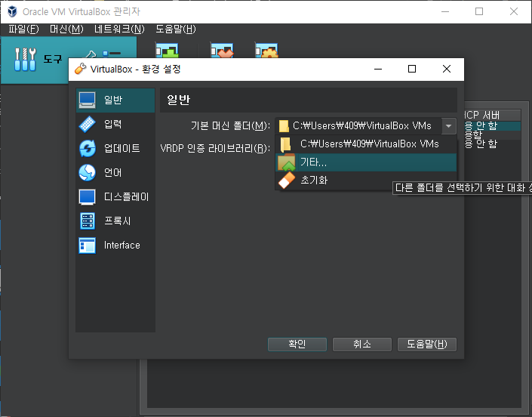532x417 pixels.
Task: Select the 일반 settings category
Action: 115,100
